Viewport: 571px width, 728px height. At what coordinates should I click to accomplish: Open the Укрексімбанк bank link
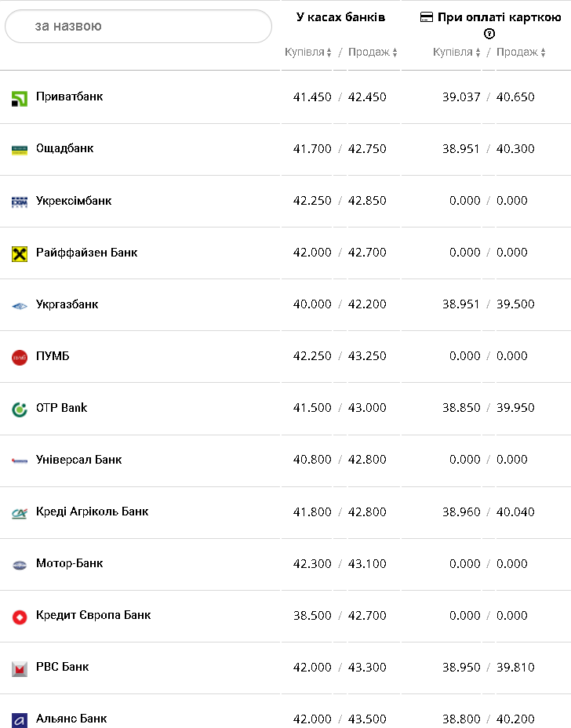coord(74,201)
